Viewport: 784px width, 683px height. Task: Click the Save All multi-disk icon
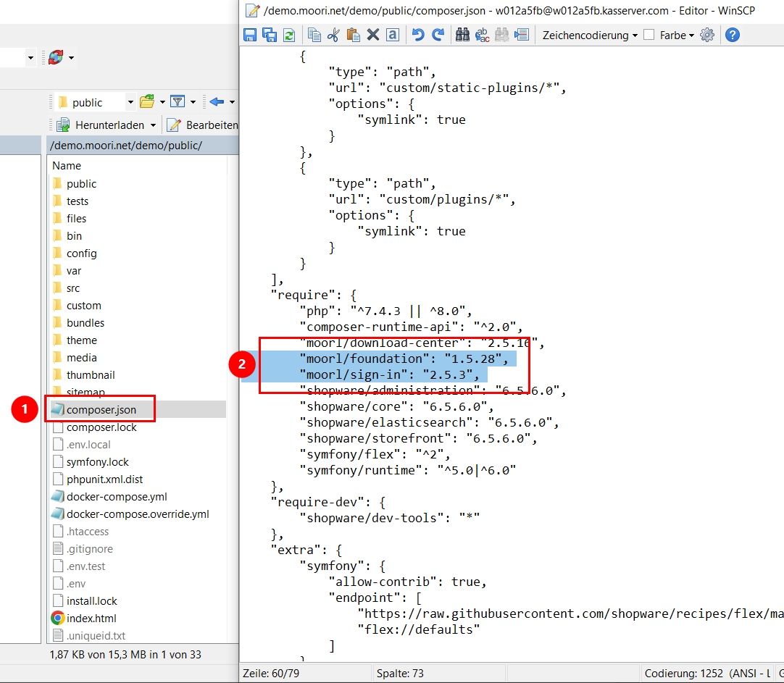270,35
